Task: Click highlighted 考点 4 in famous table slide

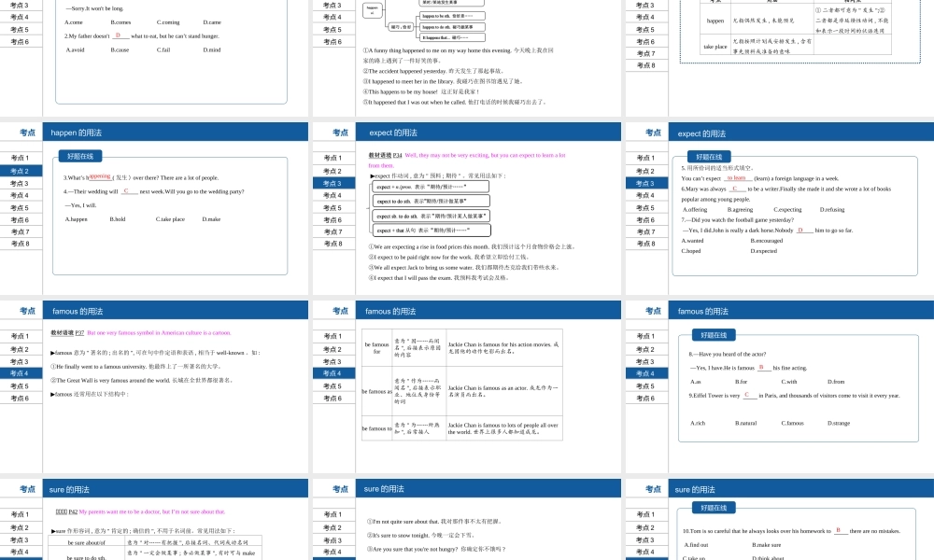Action: pos(333,373)
